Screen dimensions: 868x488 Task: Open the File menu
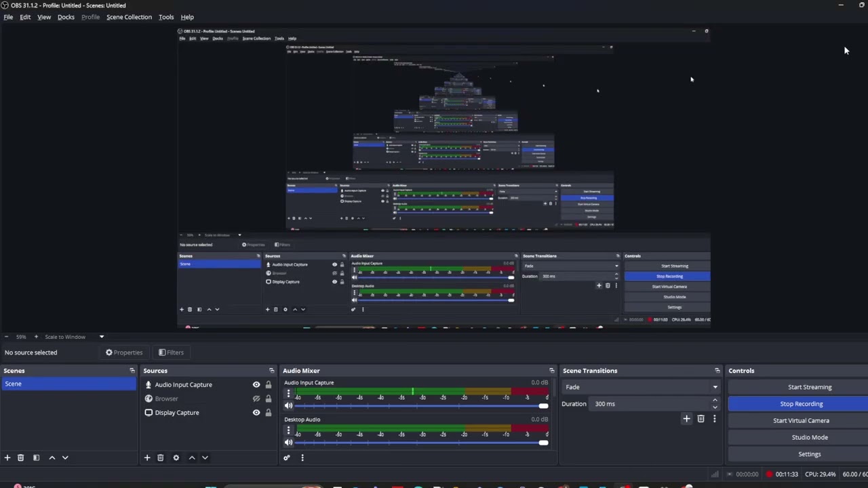tap(8, 17)
